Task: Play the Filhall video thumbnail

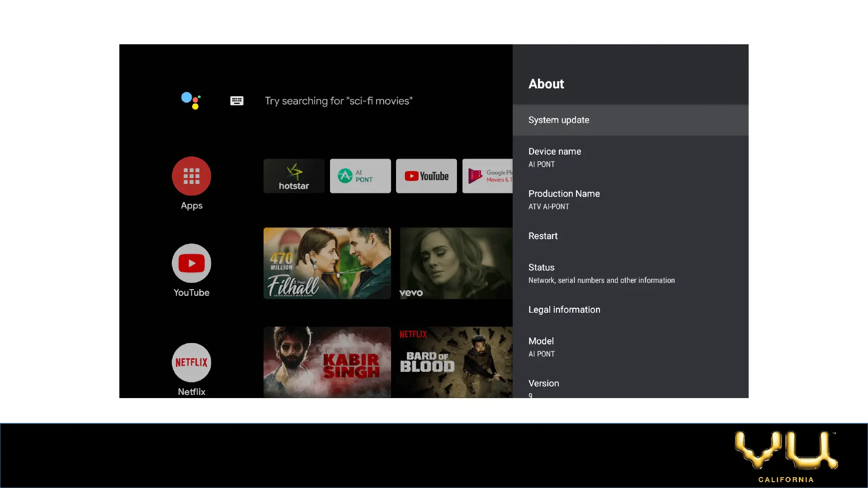Action: tap(327, 263)
